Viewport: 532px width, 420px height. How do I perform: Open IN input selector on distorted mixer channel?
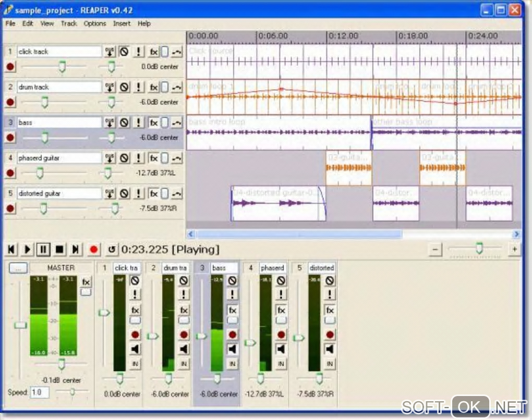[x=330, y=363]
